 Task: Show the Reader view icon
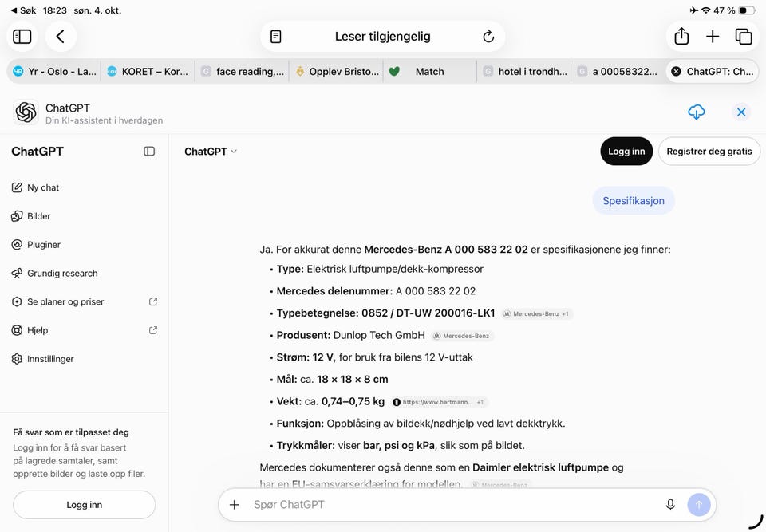pos(275,37)
